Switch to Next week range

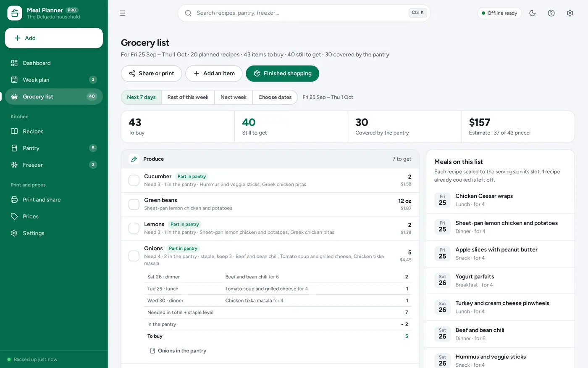tap(234, 97)
